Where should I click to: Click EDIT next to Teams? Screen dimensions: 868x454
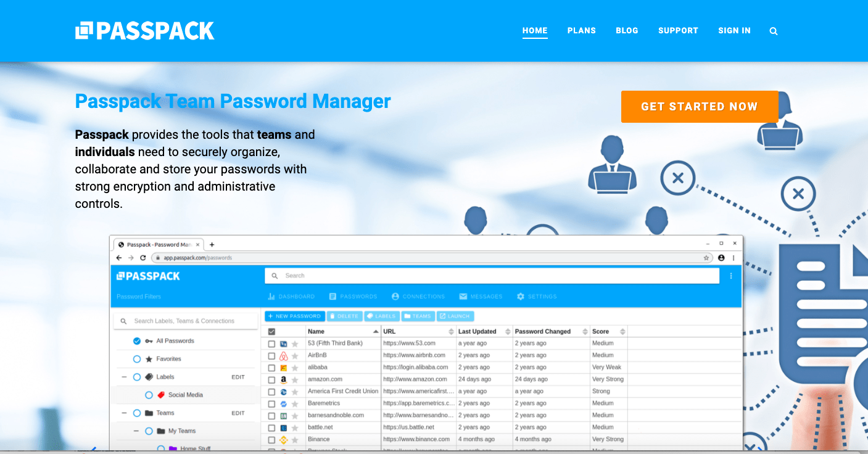238,413
